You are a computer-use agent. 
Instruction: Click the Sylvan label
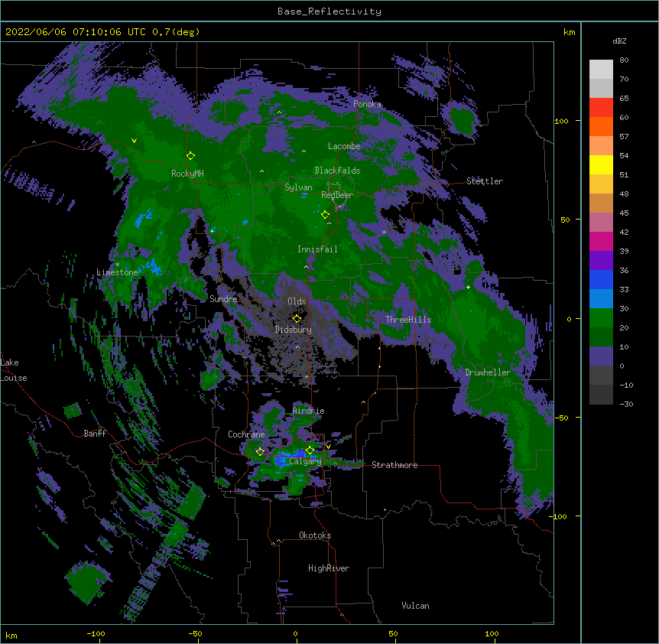pos(298,187)
